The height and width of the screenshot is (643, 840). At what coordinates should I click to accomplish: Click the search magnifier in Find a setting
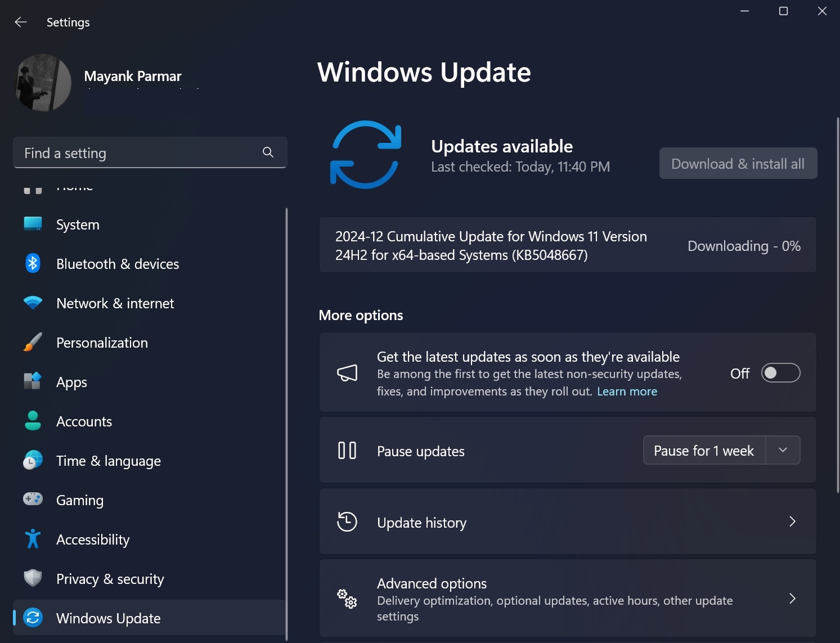click(x=268, y=152)
